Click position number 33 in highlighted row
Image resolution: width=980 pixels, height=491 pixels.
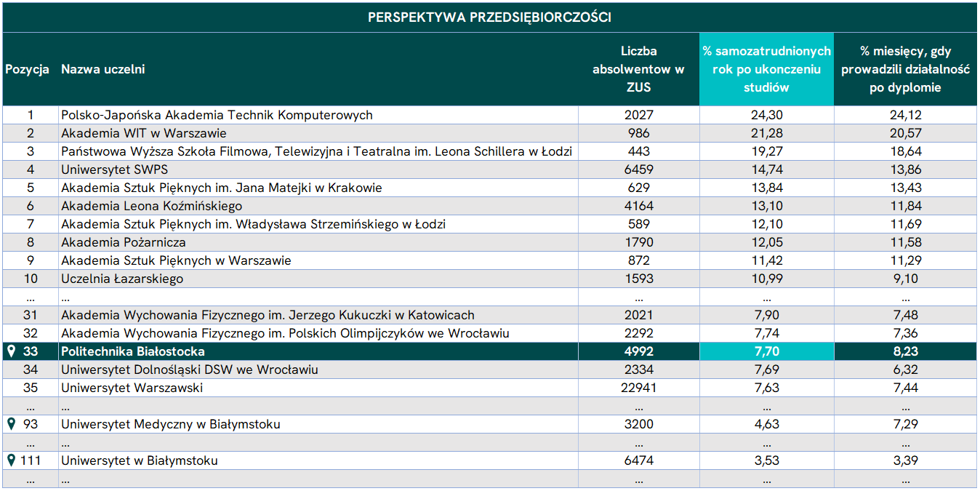click(31, 351)
